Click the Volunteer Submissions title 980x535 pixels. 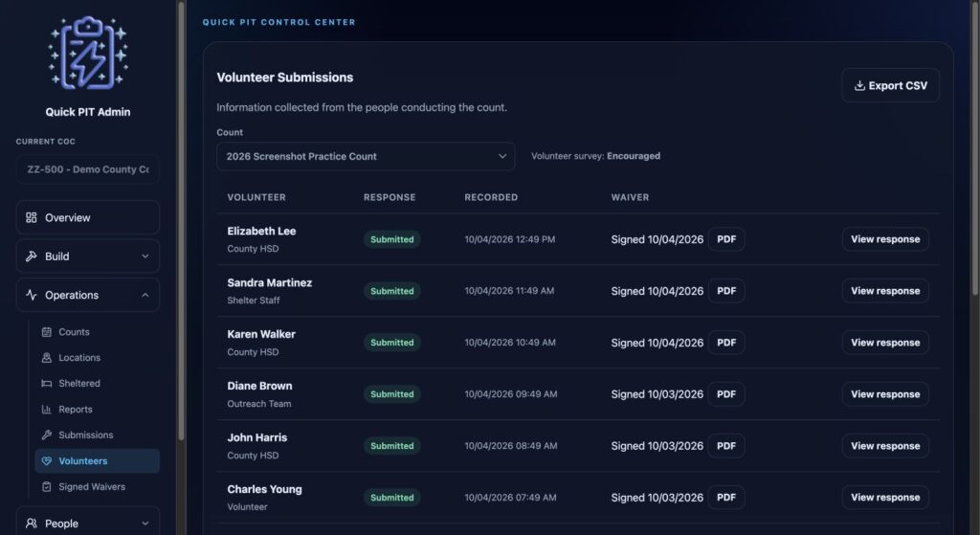point(285,78)
